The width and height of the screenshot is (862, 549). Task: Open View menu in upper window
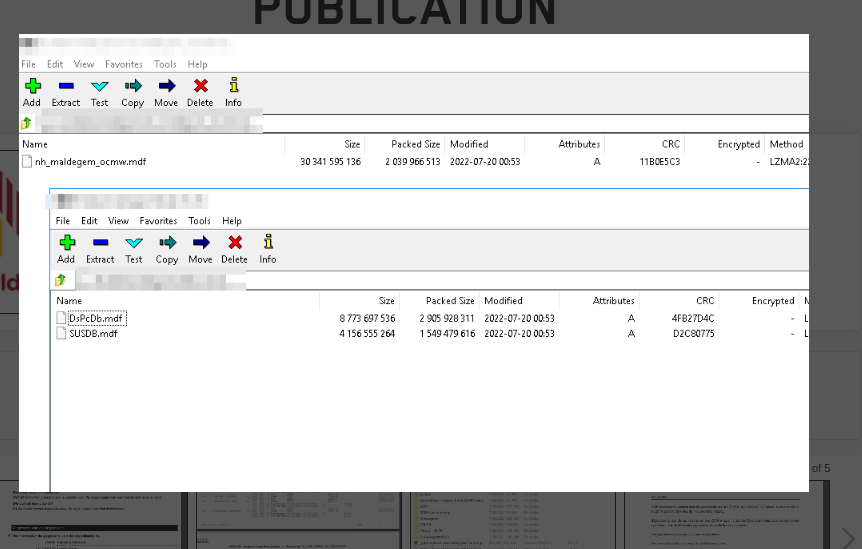tap(84, 64)
